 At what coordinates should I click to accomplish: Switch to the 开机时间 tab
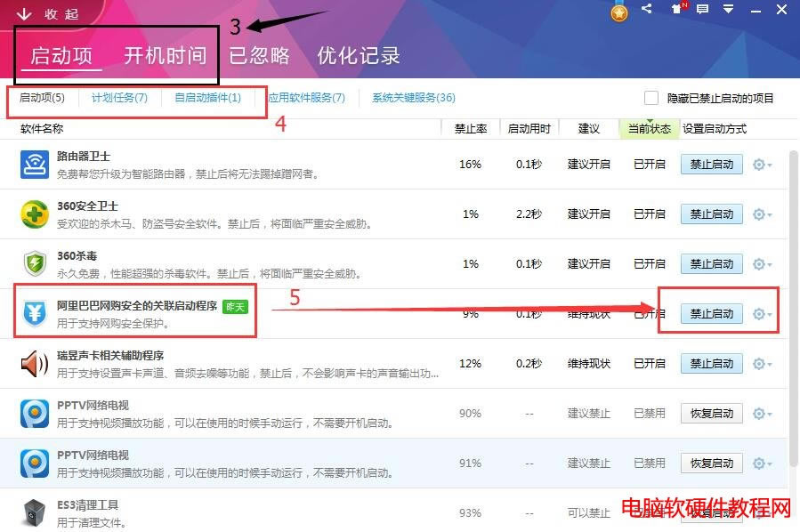click(x=165, y=55)
